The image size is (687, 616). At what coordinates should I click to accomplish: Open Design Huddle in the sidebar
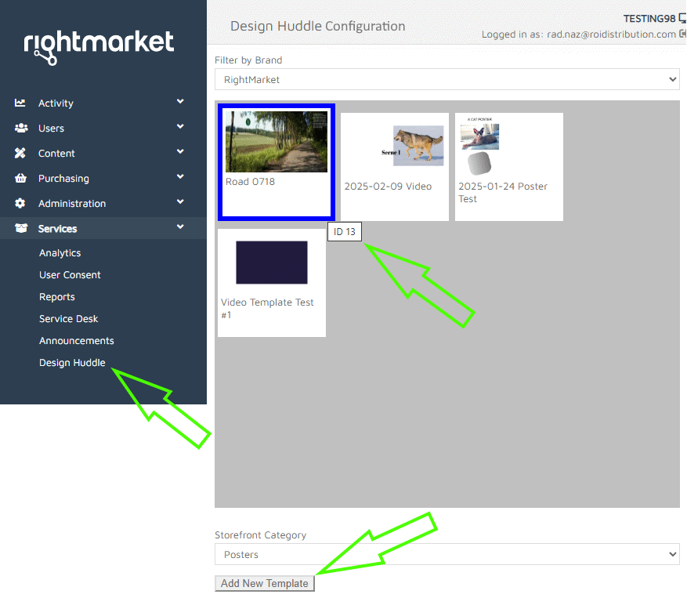click(x=72, y=363)
